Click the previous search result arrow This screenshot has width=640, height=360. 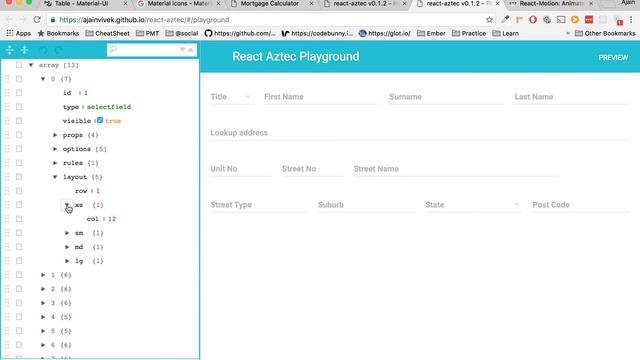(x=190, y=49)
